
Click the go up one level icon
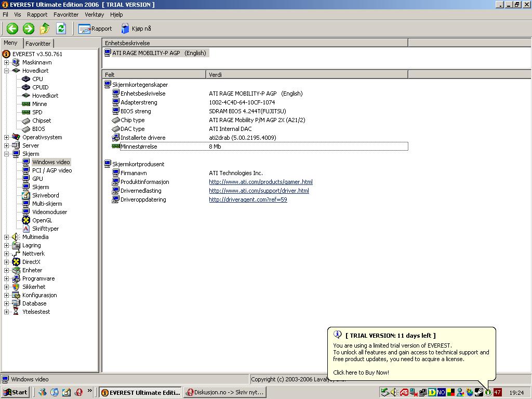[x=45, y=29]
